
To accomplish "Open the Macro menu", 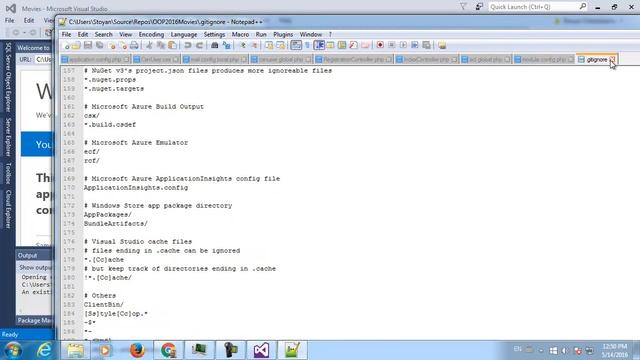I will pyautogui.click(x=240, y=35).
